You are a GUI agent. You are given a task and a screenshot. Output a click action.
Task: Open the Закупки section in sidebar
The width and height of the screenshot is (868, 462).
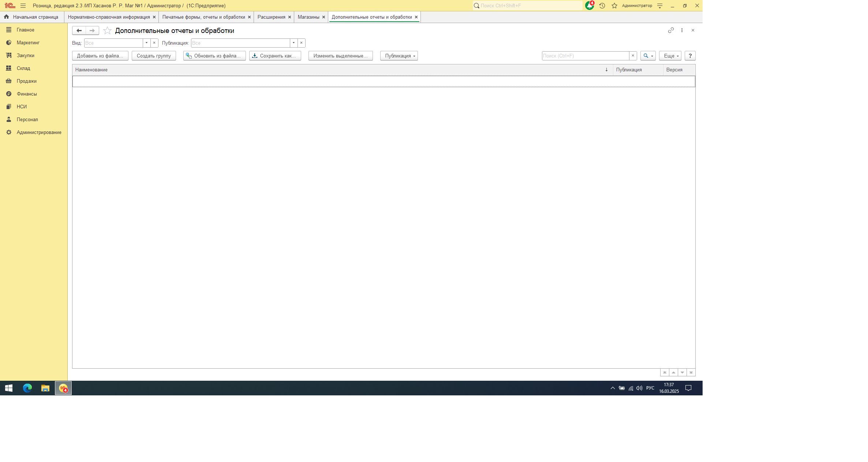pos(25,55)
